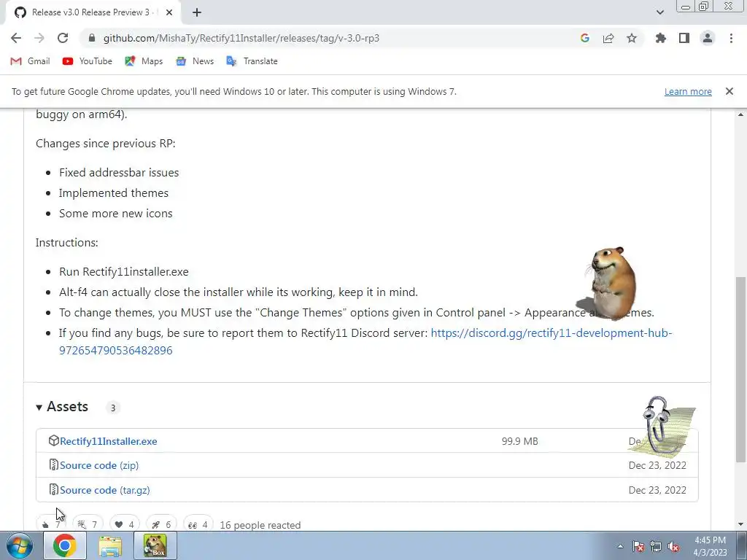Image resolution: width=747 pixels, height=560 pixels.
Task: Click Learn more about Chrome updates
Action: (x=688, y=91)
